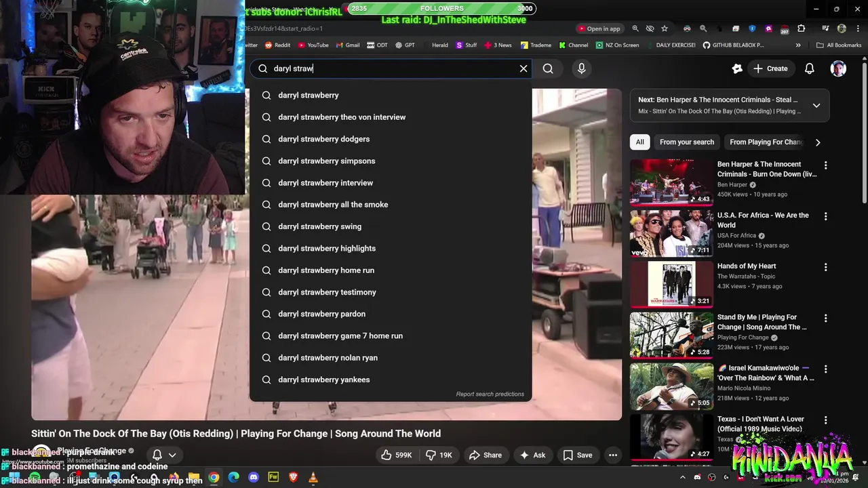The width and height of the screenshot is (868, 488).
Task: Open 'Over The Rainbow' video title
Action: tap(766, 373)
